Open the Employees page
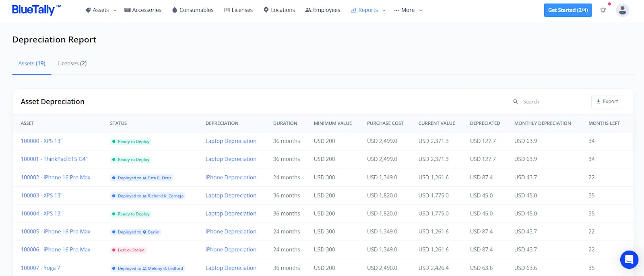644x276 pixels. [x=323, y=10]
